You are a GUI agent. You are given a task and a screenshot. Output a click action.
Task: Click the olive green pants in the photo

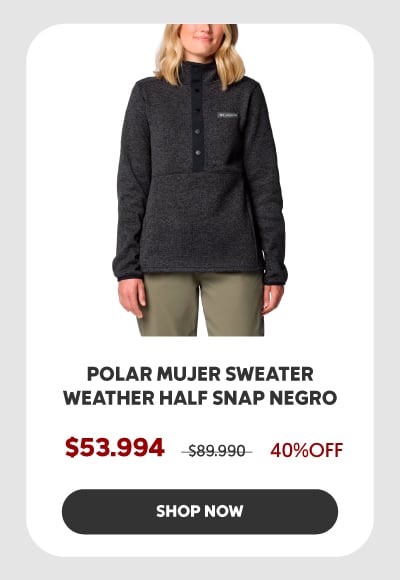point(201,304)
